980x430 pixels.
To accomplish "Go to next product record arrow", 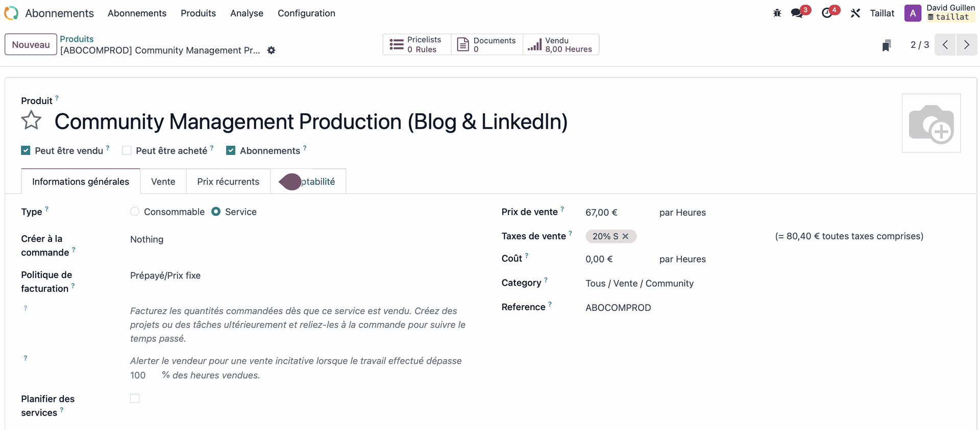I will (x=966, y=45).
